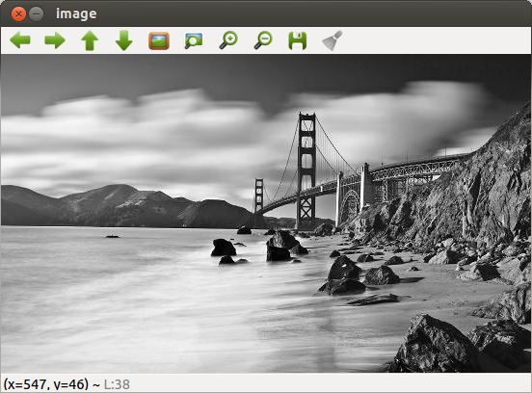532x393 pixels.
Task: Pan the image down with the down arrow
Action: pos(123,40)
